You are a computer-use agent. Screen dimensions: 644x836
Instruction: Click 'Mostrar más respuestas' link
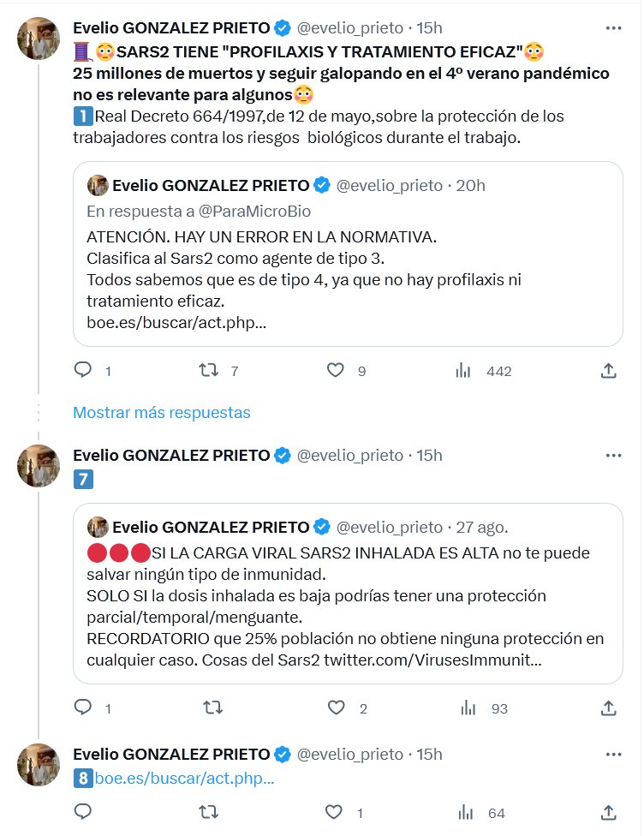click(162, 412)
